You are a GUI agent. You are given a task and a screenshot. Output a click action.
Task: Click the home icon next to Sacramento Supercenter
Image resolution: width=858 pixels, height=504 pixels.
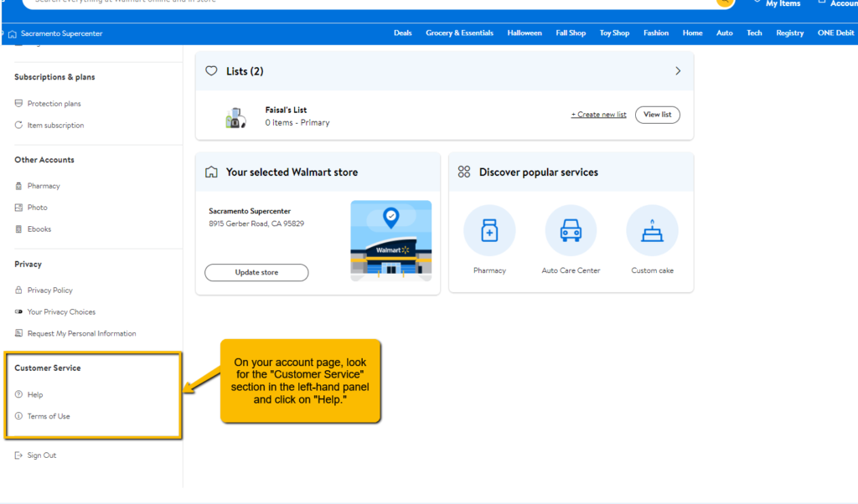pyautogui.click(x=13, y=33)
